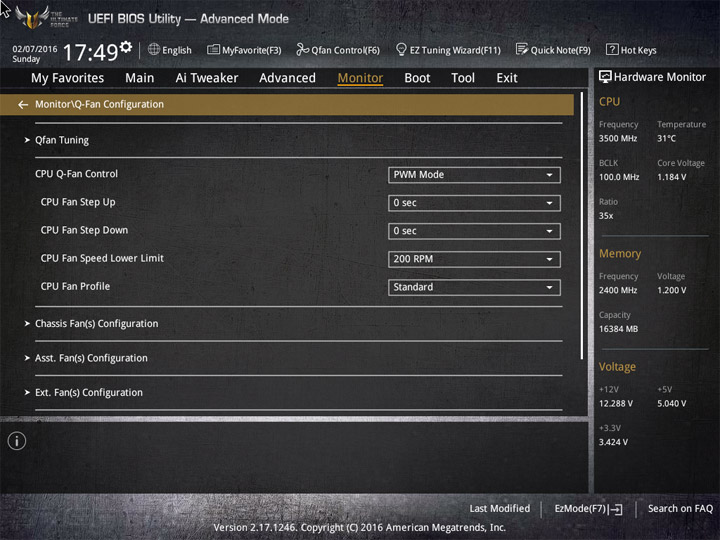This screenshot has height=540, width=720.
Task: Click the EzMode exit arrow icon
Action: [x=615, y=509]
